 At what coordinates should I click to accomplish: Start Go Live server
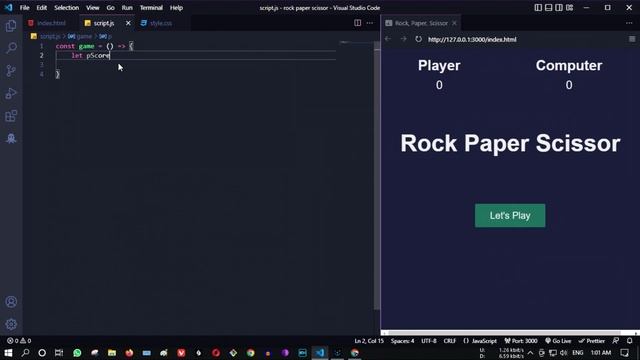click(x=558, y=341)
